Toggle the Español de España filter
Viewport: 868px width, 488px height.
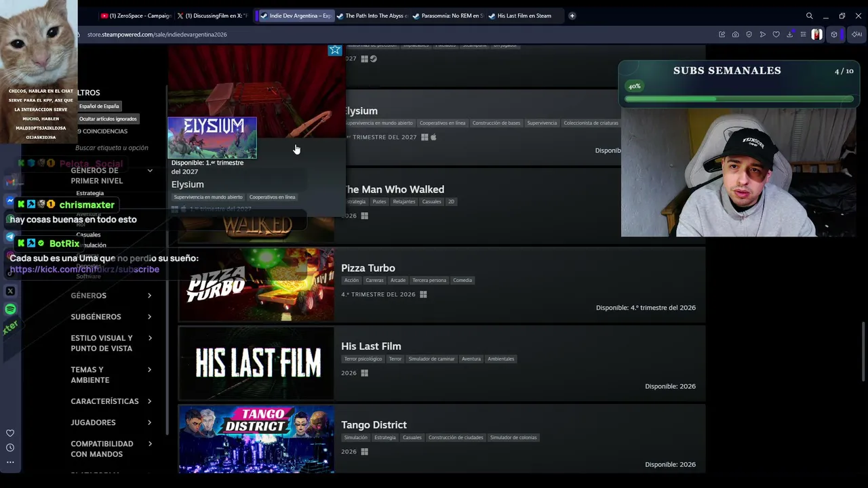coord(99,106)
